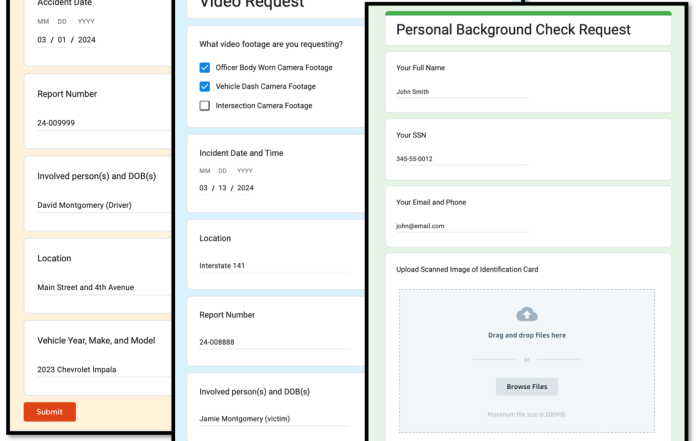The width and height of the screenshot is (700, 441).
Task: Edit David Montgomery (Driver) field
Action: [104, 205]
